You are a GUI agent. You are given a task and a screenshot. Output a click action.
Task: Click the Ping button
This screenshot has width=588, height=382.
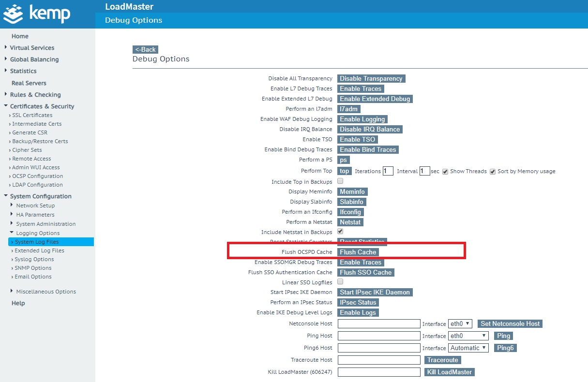click(x=503, y=336)
